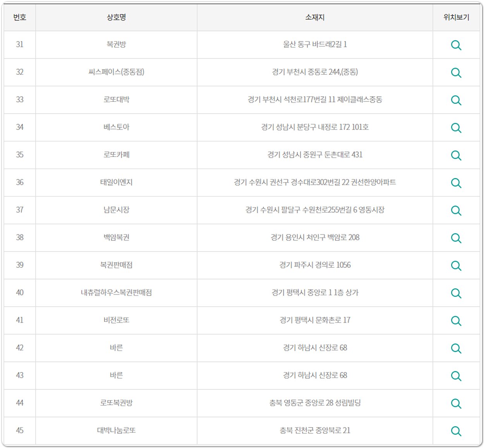The image size is (484, 448).
Task: Open location for row 42 바른
Action: (456, 348)
